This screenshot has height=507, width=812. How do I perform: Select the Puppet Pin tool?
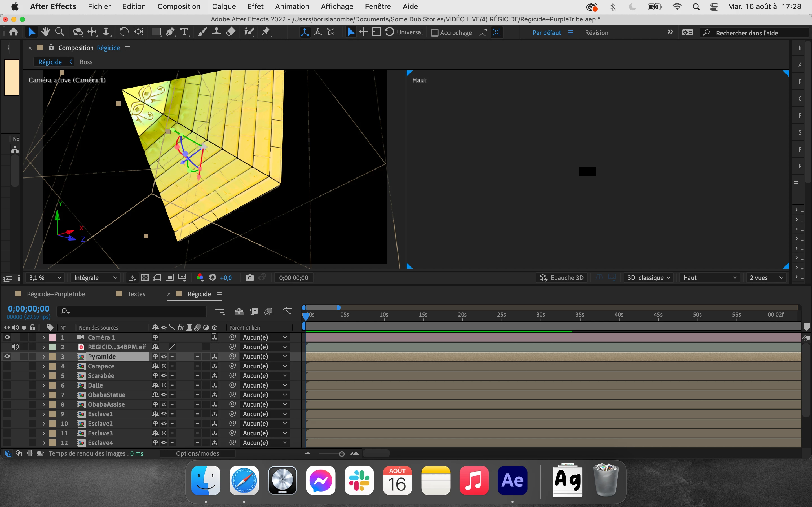[266, 32]
